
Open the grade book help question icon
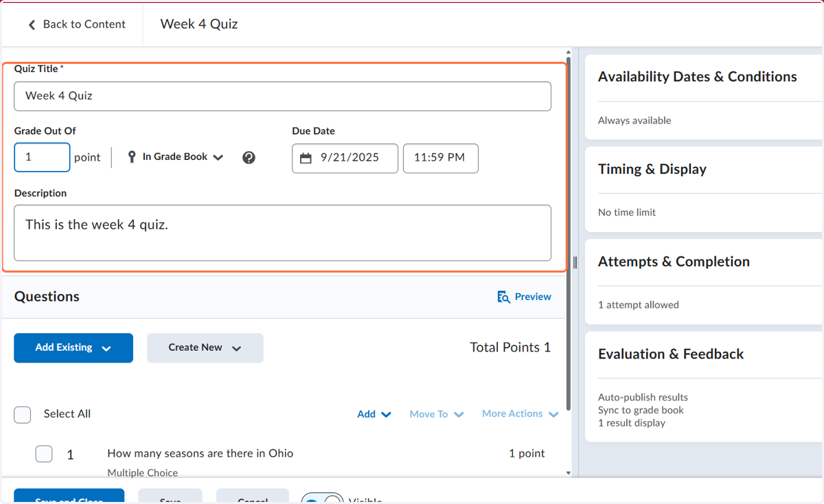[x=249, y=158]
